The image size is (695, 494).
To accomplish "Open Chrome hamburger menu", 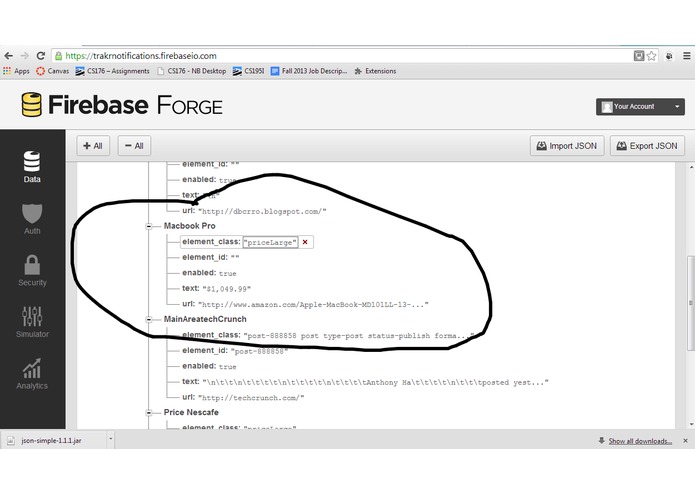I will (687, 56).
